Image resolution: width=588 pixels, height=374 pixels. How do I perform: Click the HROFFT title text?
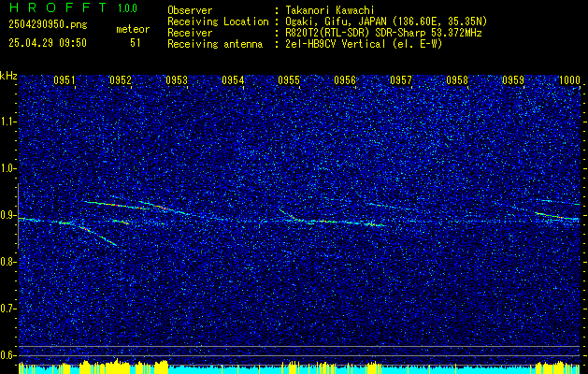coord(58,7)
